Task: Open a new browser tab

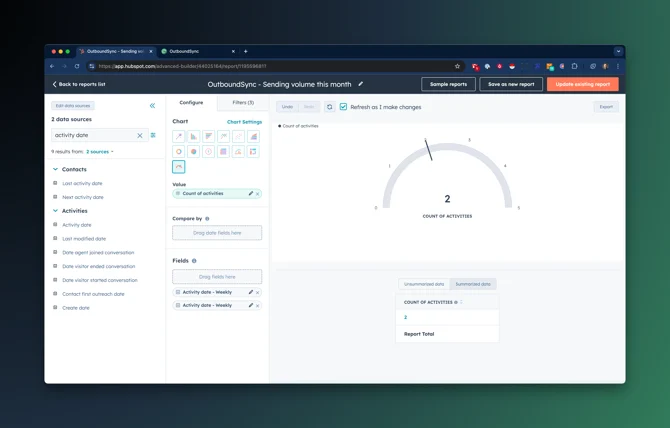Action: 246,51
